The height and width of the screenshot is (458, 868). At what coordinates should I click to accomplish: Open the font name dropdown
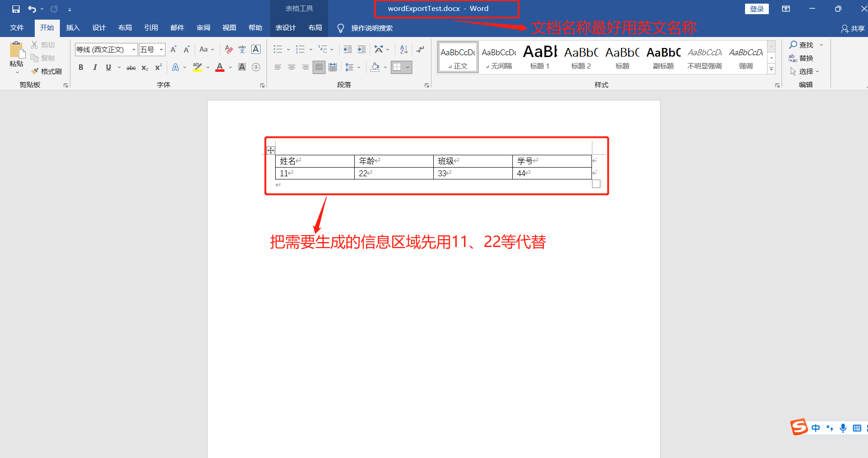pyautogui.click(x=133, y=49)
